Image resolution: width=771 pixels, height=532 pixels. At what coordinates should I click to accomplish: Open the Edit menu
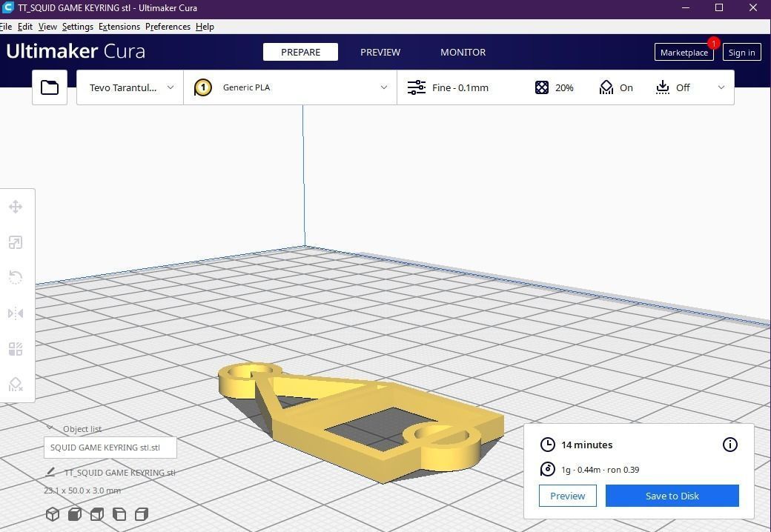coord(25,27)
